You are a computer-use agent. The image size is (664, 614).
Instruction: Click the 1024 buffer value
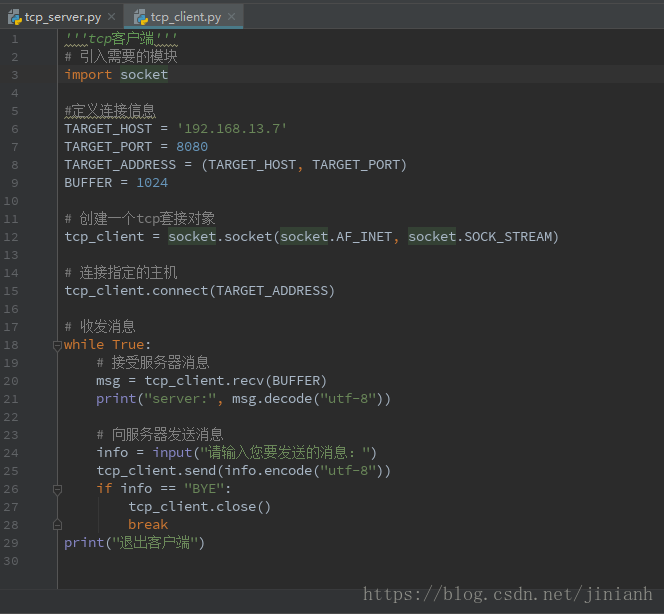[152, 183]
